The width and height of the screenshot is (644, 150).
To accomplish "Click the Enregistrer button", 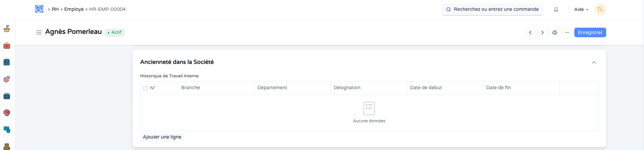I will point(590,32).
